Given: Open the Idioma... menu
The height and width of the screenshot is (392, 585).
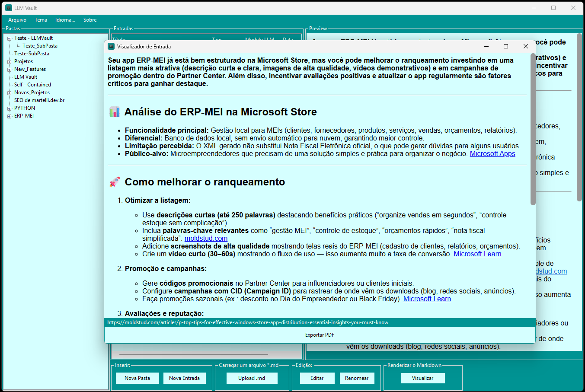Looking at the screenshot, I should pyautogui.click(x=65, y=20).
